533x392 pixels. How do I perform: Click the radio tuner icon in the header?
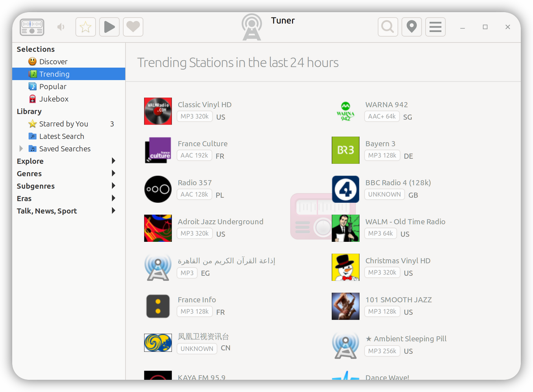click(x=32, y=27)
